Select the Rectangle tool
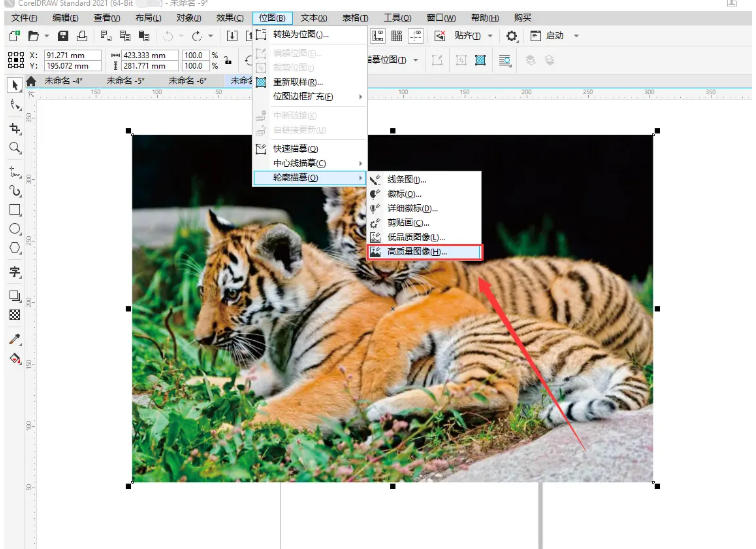 15,210
